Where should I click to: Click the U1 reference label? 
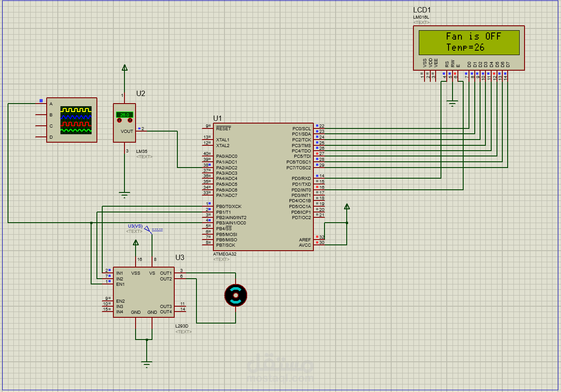coord(217,118)
